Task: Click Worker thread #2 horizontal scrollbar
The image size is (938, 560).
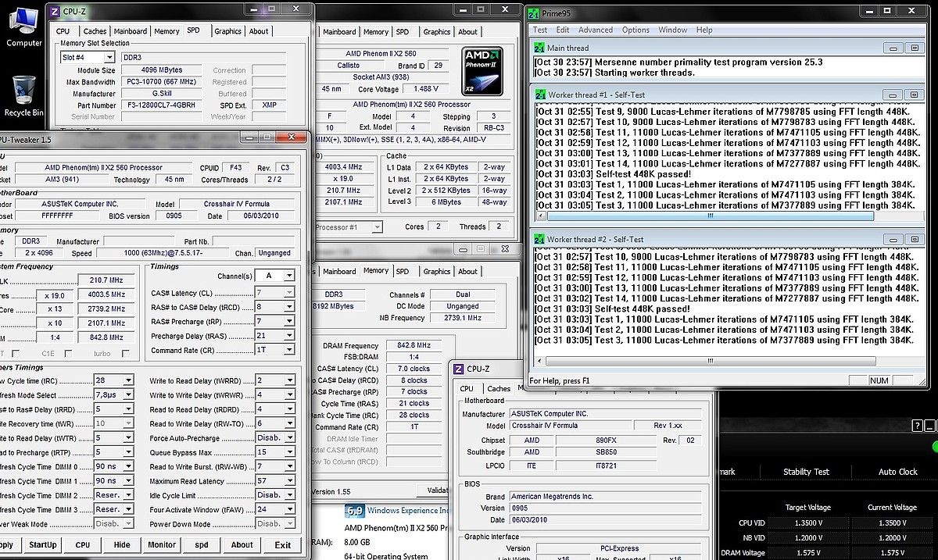Action: pos(710,361)
